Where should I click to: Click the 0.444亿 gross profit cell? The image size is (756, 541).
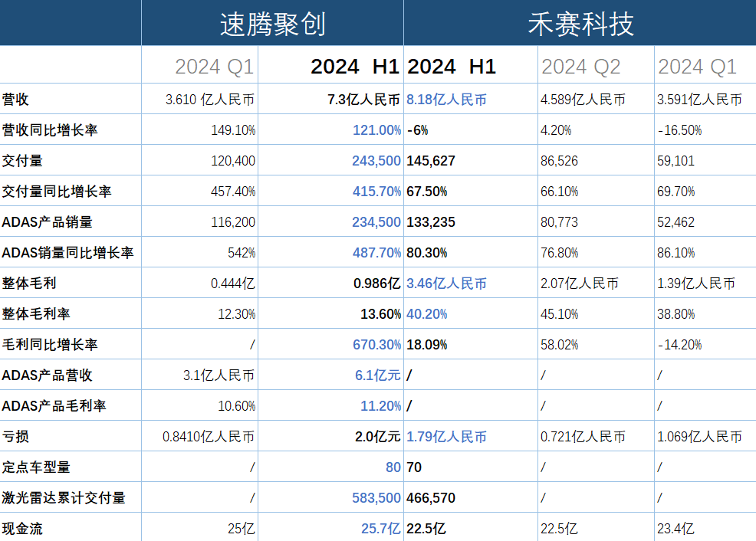199,283
